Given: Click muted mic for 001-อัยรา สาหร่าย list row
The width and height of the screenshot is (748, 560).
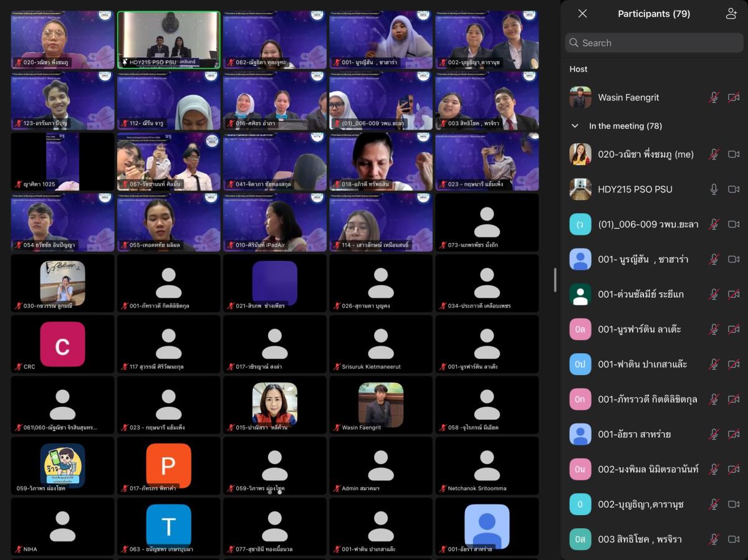Looking at the screenshot, I should click(x=714, y=434).
